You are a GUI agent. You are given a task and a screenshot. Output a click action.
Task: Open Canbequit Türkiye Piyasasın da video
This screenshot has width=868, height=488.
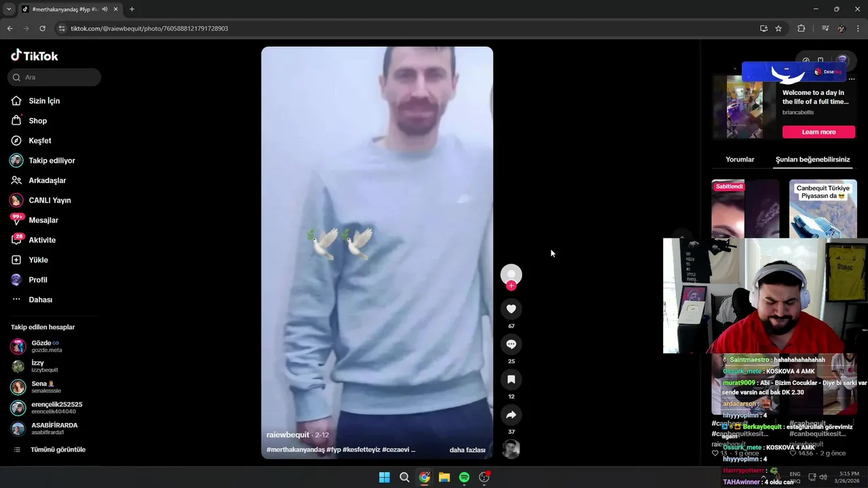click(x=823, y=209)
